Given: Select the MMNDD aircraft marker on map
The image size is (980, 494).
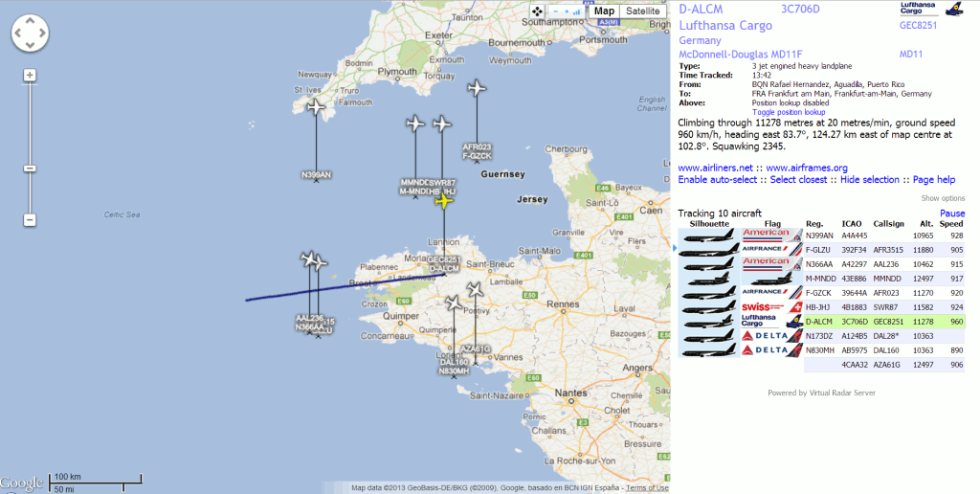Looking at the screenshot, I should [x=415, y=123].
